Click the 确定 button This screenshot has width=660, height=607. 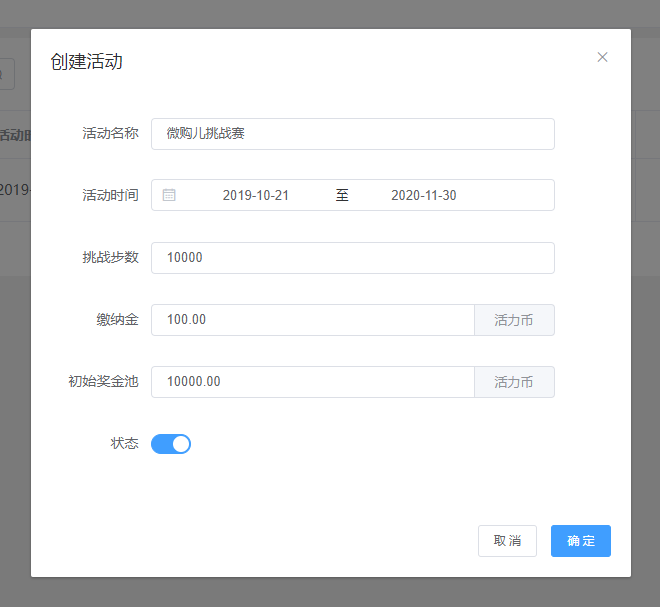(x=580, y=541)
